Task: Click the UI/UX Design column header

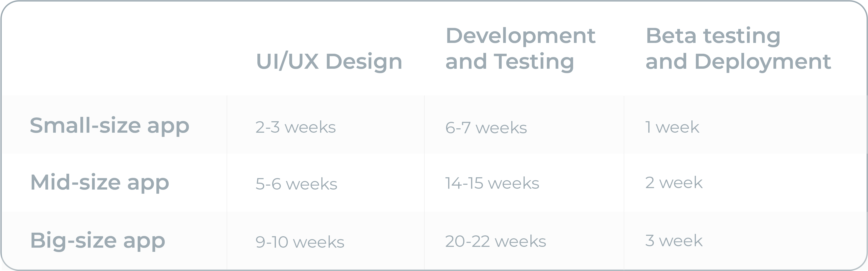Action: click(329, 62)
